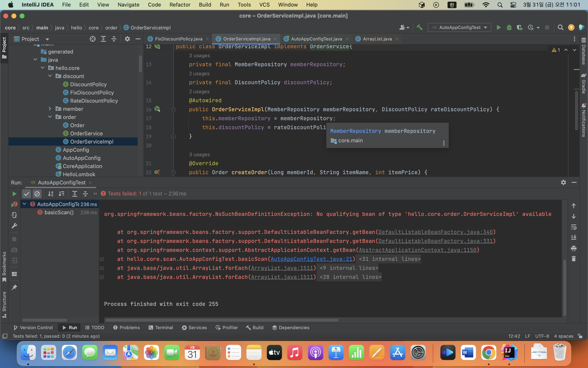Toggle the Database tool window
588x368 pixels.
584,51
